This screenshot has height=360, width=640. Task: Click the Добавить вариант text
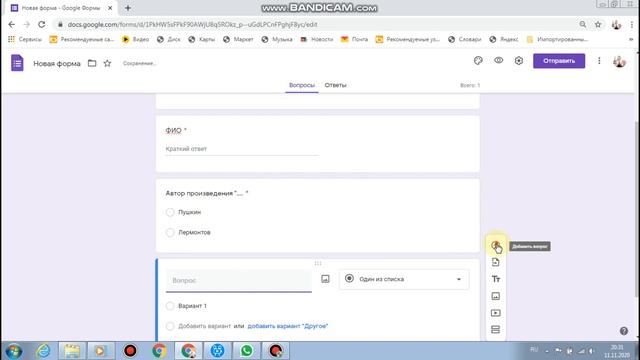pyautogui.click(x=204, y=326)
